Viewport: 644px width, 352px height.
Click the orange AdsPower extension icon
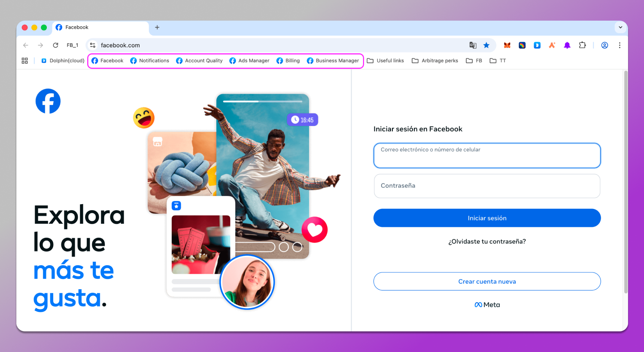click(552, 45)
